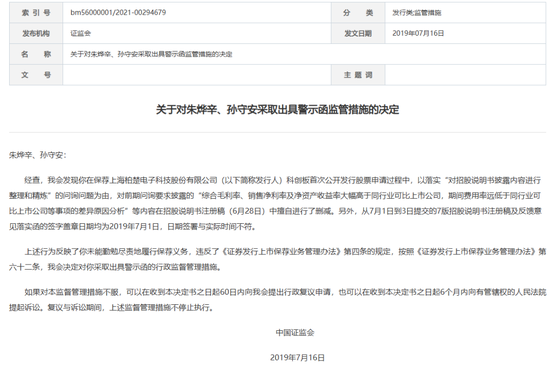Click the 发布机构 label cell
This screenshot has width=550, height=367.
[x=36, y=33]
